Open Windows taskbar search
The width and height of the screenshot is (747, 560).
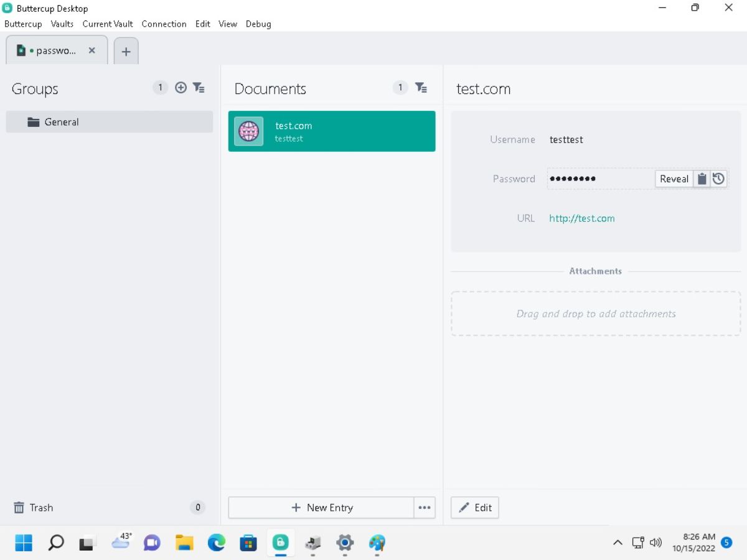point(56,543)
